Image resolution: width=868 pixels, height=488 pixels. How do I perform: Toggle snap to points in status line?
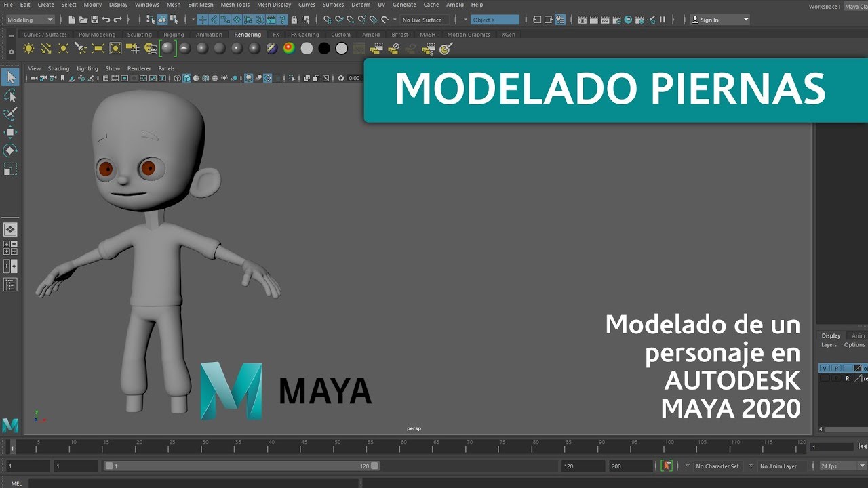[350, 20]
